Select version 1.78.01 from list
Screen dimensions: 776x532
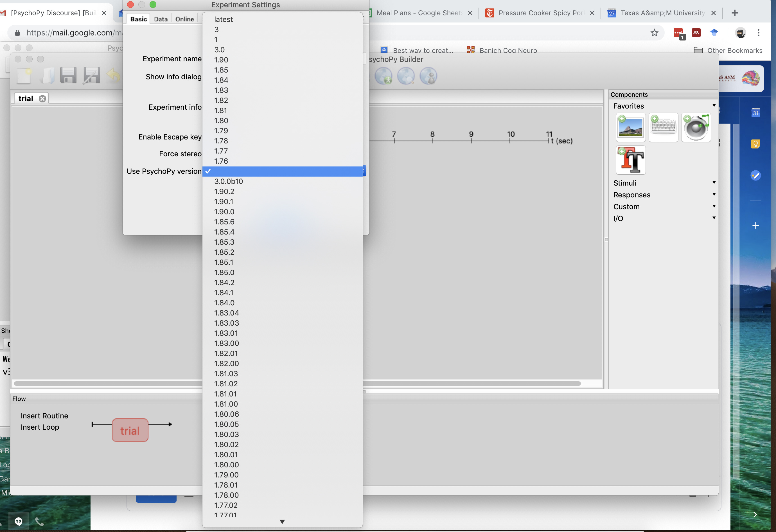pos(283,485)
